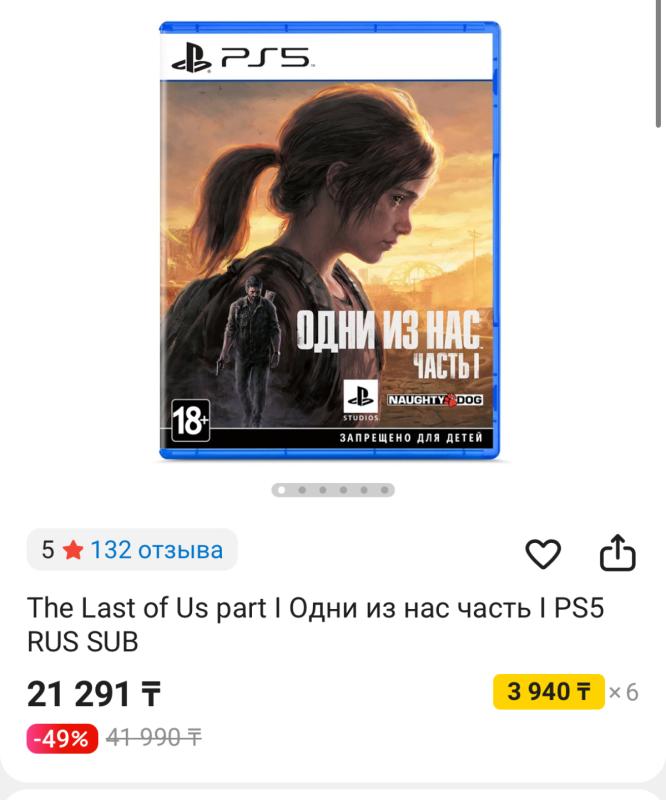This screenshot has height=800, width=666.
Task: Click the -49% discount badge
Action: (62, 738)
